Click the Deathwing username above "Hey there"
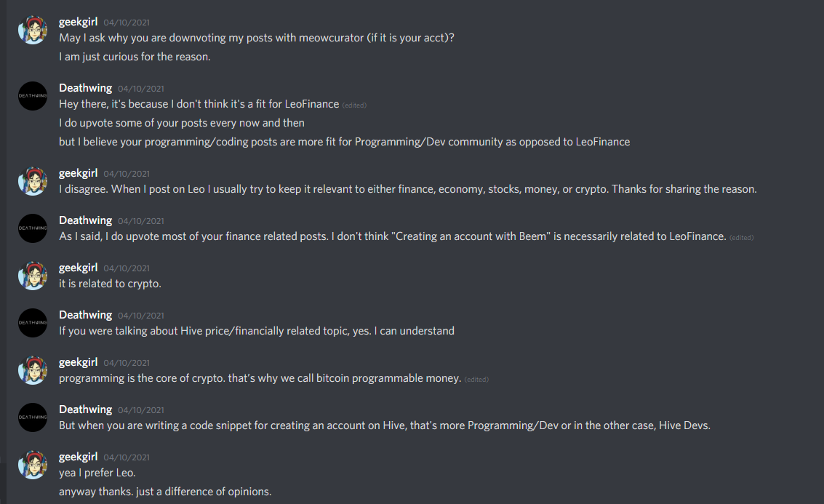The image size is (824, 504). (x=85, y=88)
